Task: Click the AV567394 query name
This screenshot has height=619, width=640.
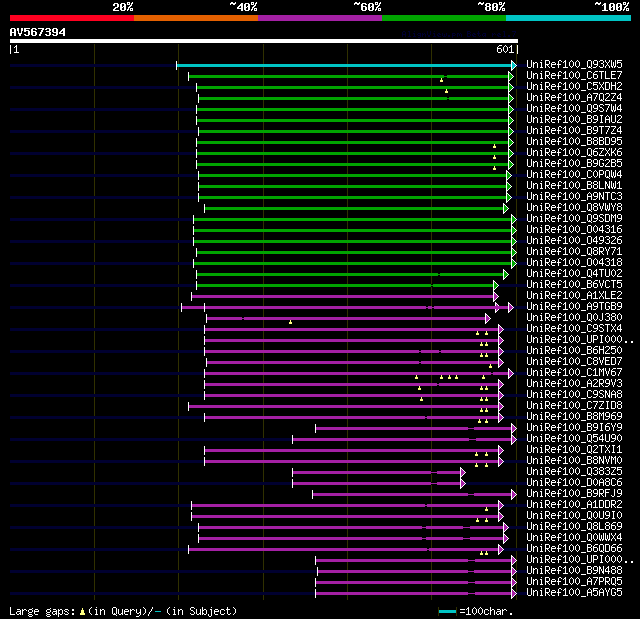Action: (38, 32)
